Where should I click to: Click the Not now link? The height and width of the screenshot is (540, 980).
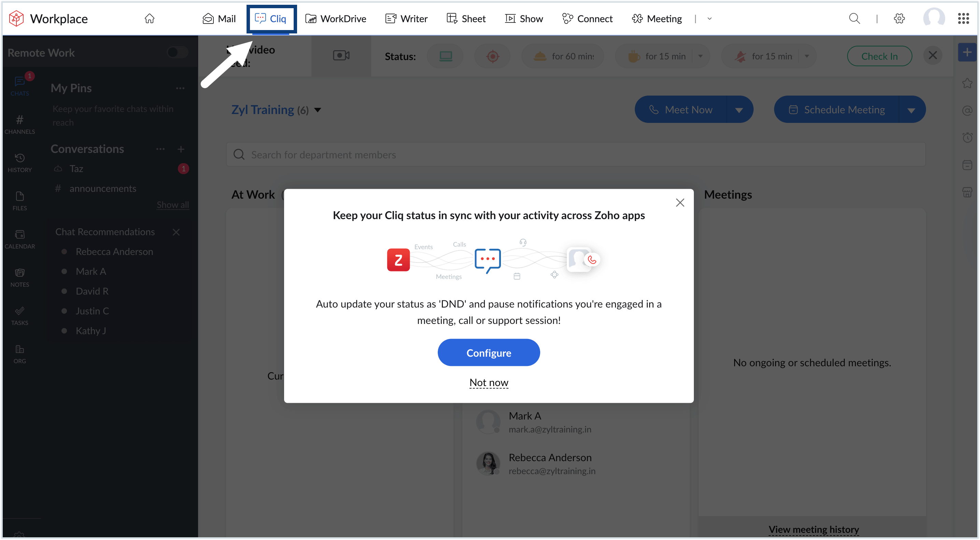click(x=489, y=382)
